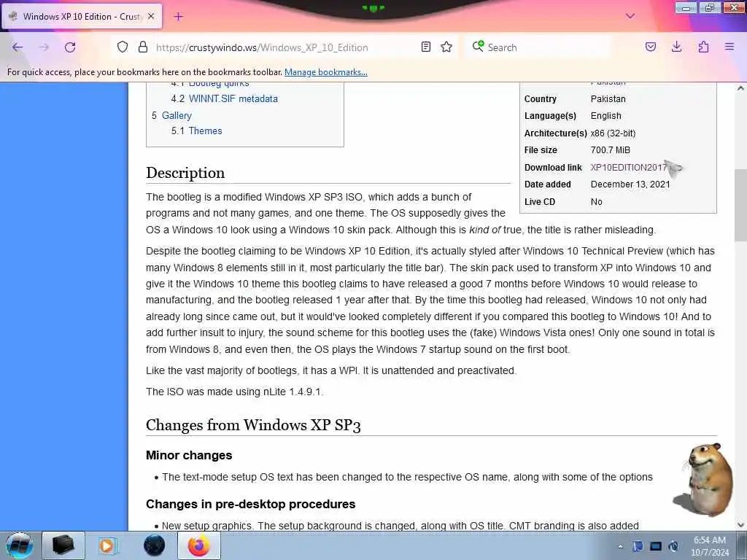This screenshot has width=747, height=560.
Task: Click the Live CD value No
Action: pyautogui.click(x=597, y=202)
